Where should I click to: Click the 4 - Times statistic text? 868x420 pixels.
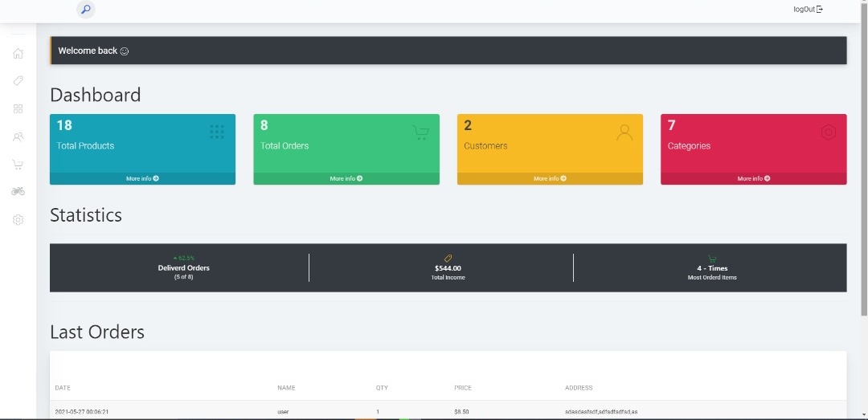pyautogui.click(x=712, y=268)
